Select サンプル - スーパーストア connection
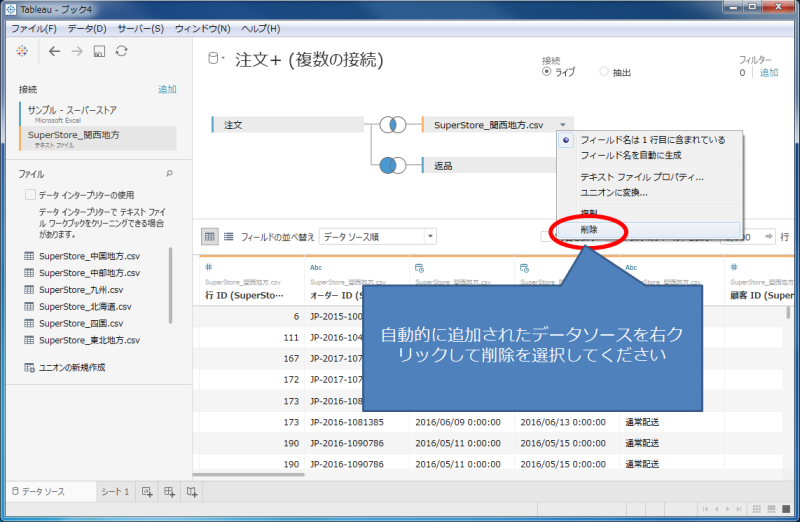Viewport: 800px width, 522px height. pos(98,114)
